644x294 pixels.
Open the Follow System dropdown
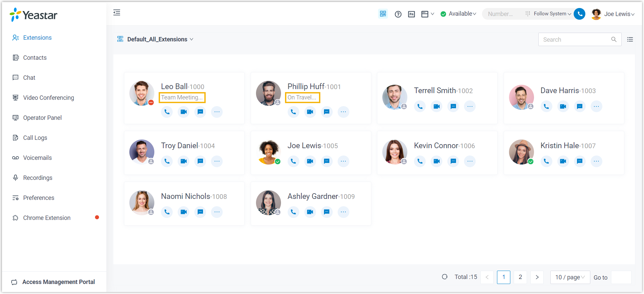(x=552, y=14)
